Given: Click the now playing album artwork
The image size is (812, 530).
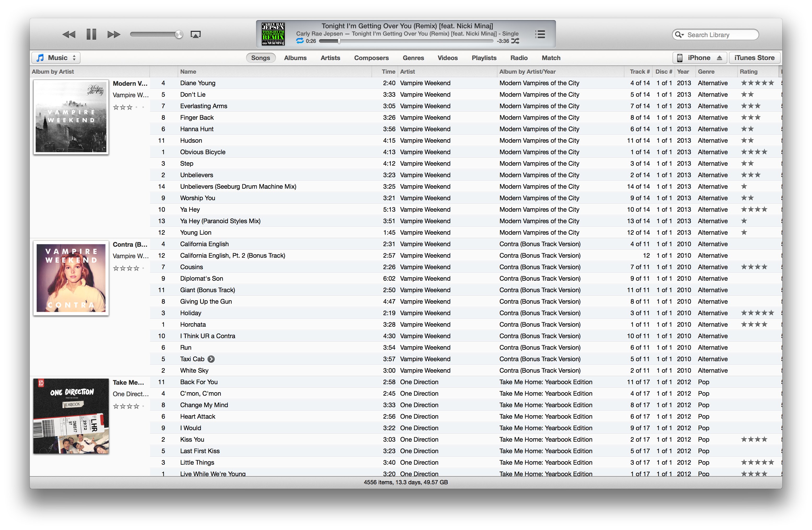Looking at the screenshot, I should coord(273,34).
